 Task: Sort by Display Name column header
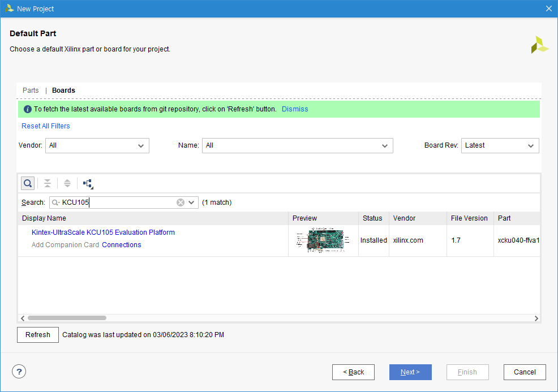(x=153, y=218)
